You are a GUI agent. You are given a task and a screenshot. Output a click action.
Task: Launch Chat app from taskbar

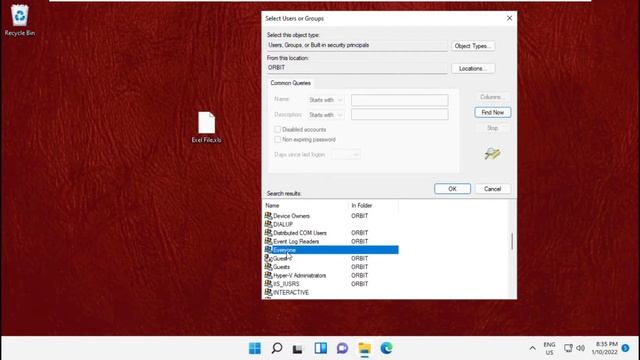342,348
